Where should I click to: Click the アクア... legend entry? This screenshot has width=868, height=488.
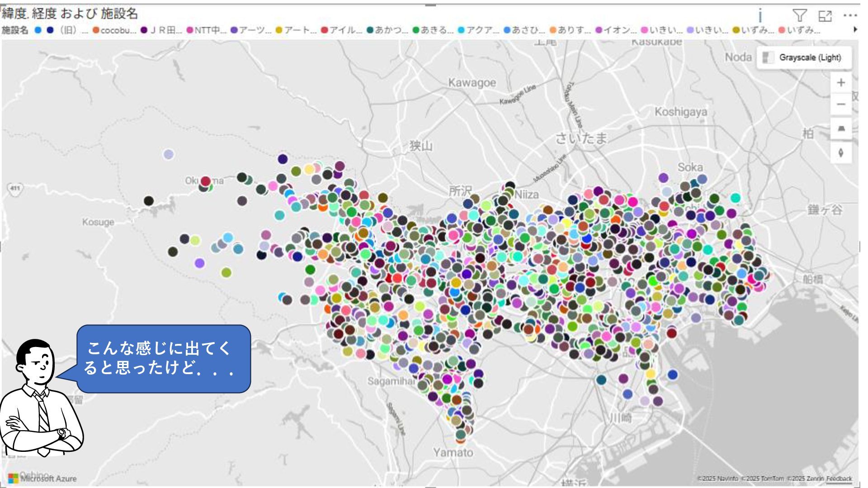tap(481, 30)
